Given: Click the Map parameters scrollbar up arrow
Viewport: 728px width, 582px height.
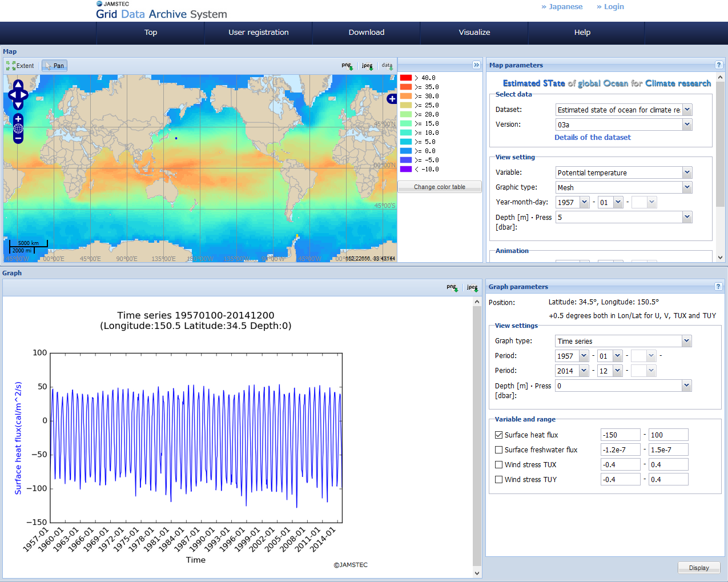Looking at the screenshot, I should click(720, 78).
